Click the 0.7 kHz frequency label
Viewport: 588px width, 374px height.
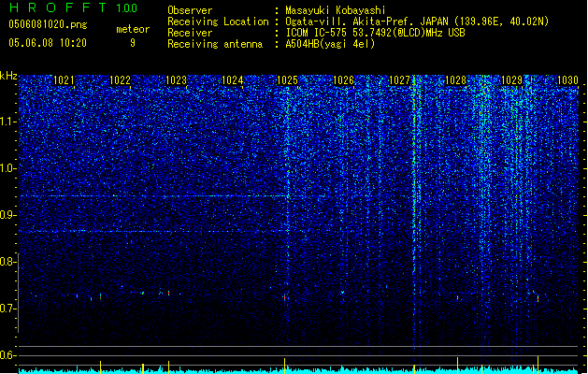(x=7, y=309)
